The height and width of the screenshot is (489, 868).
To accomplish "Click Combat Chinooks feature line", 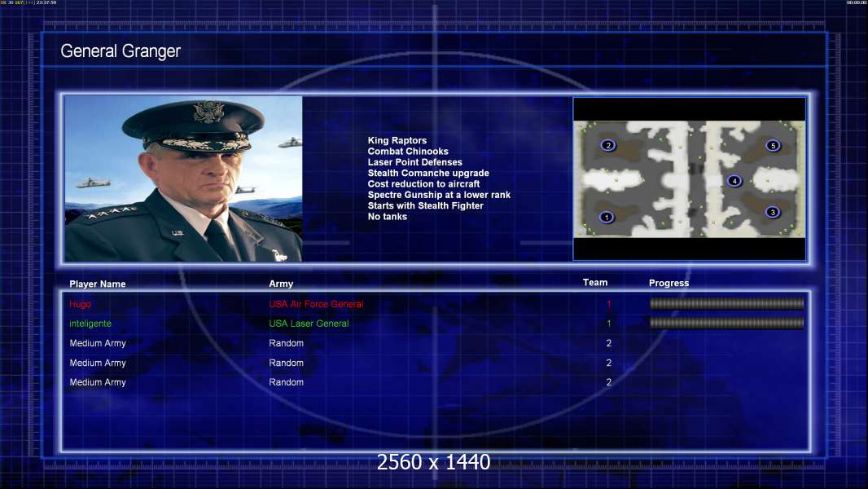I will [408, 152].
